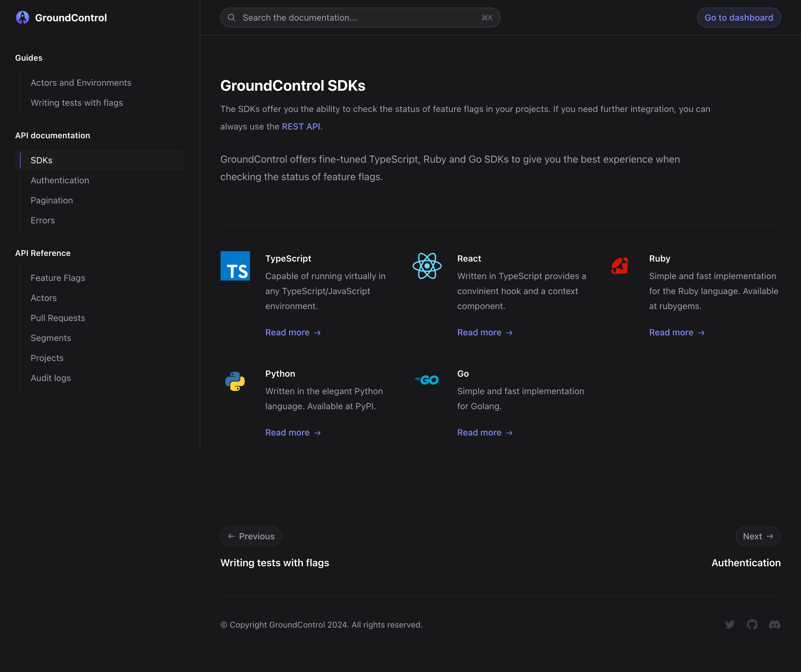Screen dimensions: 801x672
Task: Click Read more under React
Action: click(485, 333)
